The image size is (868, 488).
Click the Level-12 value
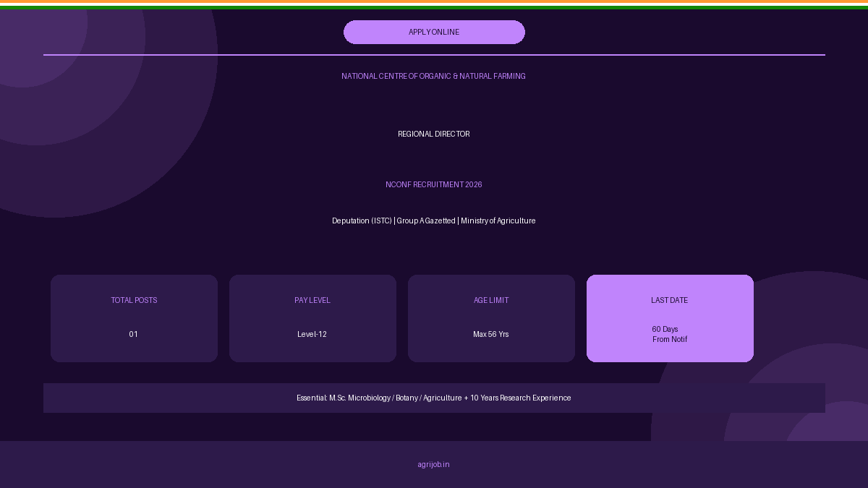pos(312,334)
